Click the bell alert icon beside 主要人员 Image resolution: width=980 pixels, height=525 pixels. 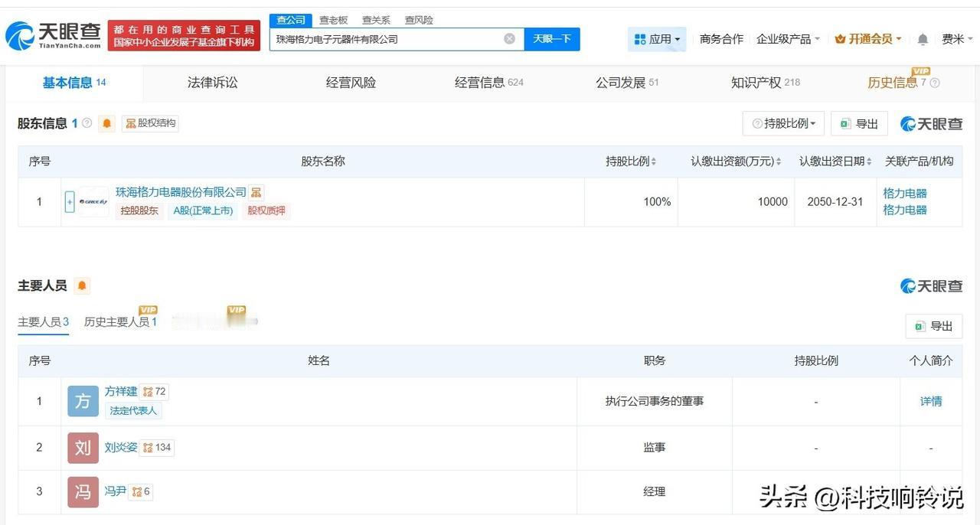coord(82,286)
